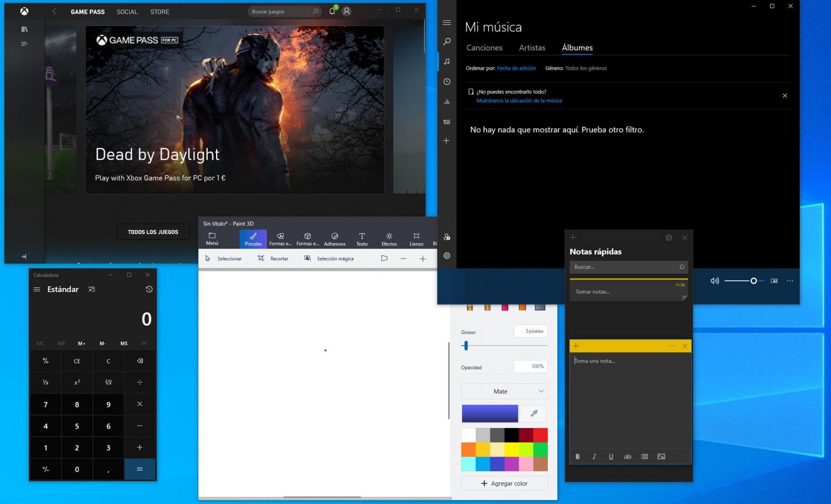Open the 'Todos los géneros' genre filter
831x504 pixels.
point(586,68)
